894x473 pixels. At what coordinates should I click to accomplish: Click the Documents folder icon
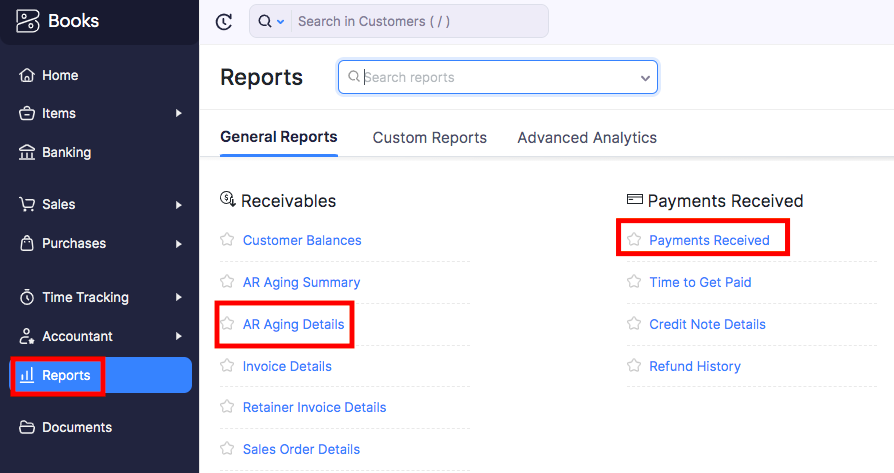tap(27, 427)
